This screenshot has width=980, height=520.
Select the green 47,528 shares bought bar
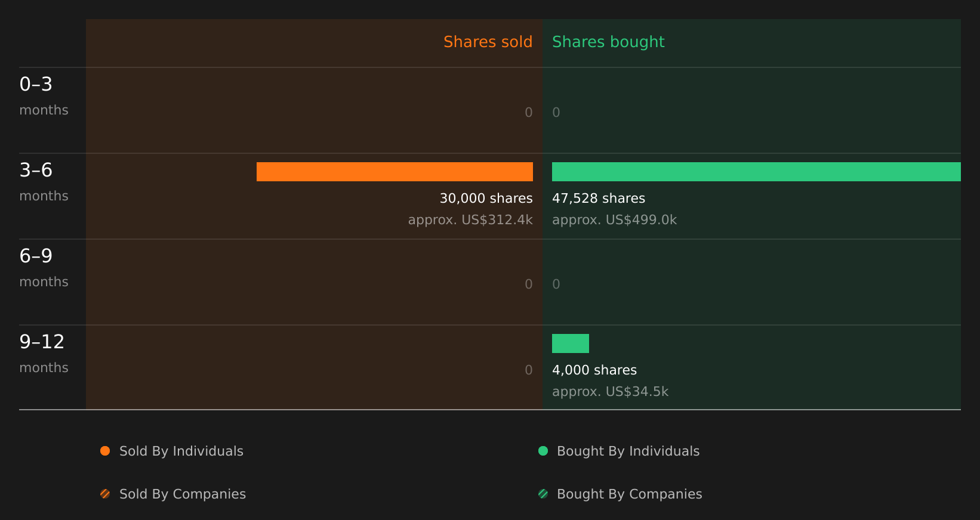pyautogui.click(x=756, y=172)
